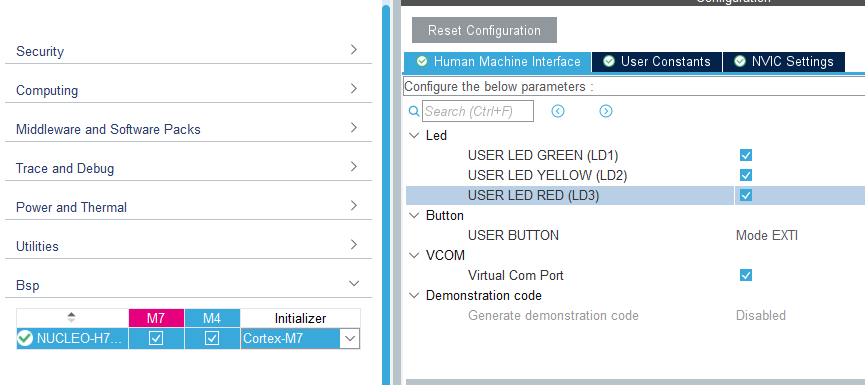The height and width of the screenshot is (385, 865).
Task: Collapse the VCOM parameter group
Action: point(414,255)
